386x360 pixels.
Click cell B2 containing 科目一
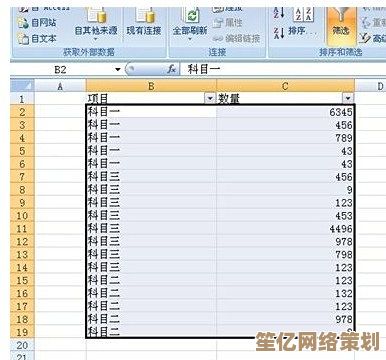[x=151, y=112]
